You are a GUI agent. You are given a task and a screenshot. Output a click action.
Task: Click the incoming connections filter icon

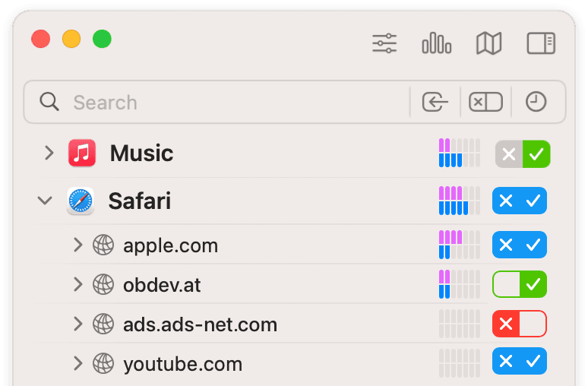coord(435,102)
